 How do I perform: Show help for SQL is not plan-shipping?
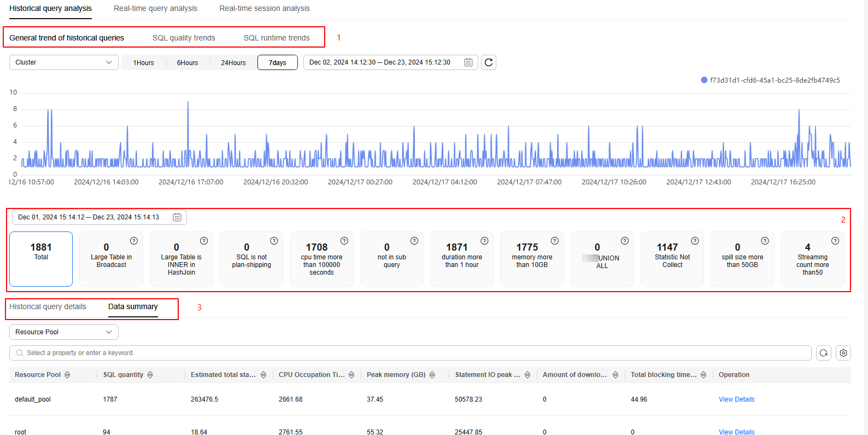pyautogui.click(x=274, y=241)
